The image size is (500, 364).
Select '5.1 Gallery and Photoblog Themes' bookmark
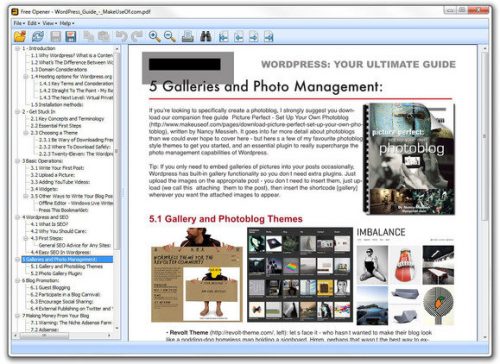(x=67, y=266)
